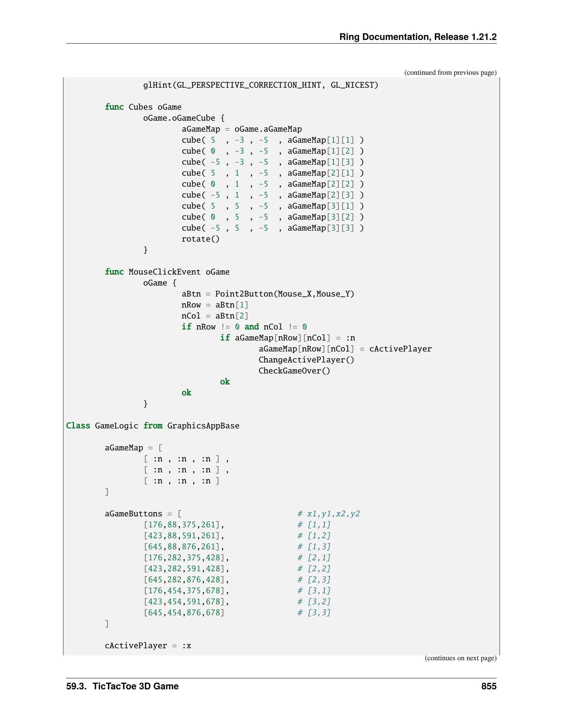Click the cube line using aGameMap[1][1]
Image resolution: width=563 pixels, height=728 pixels.
click(272, 140)
